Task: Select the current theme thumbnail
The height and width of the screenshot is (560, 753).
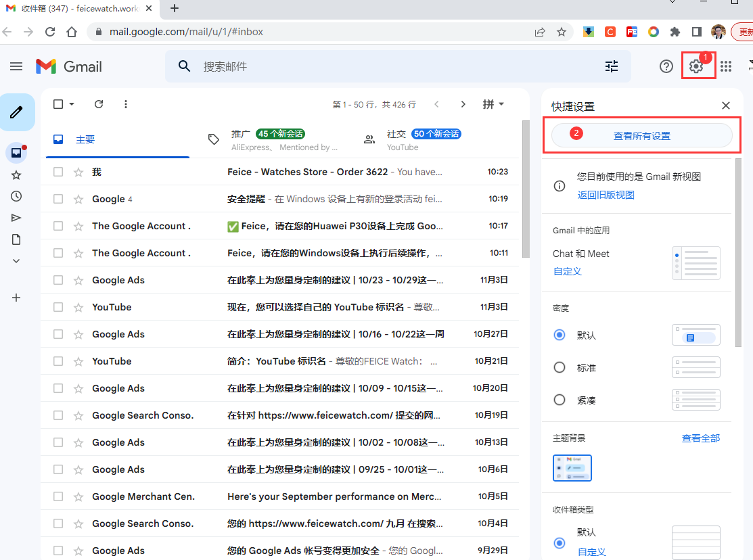Action: point(572,468)
